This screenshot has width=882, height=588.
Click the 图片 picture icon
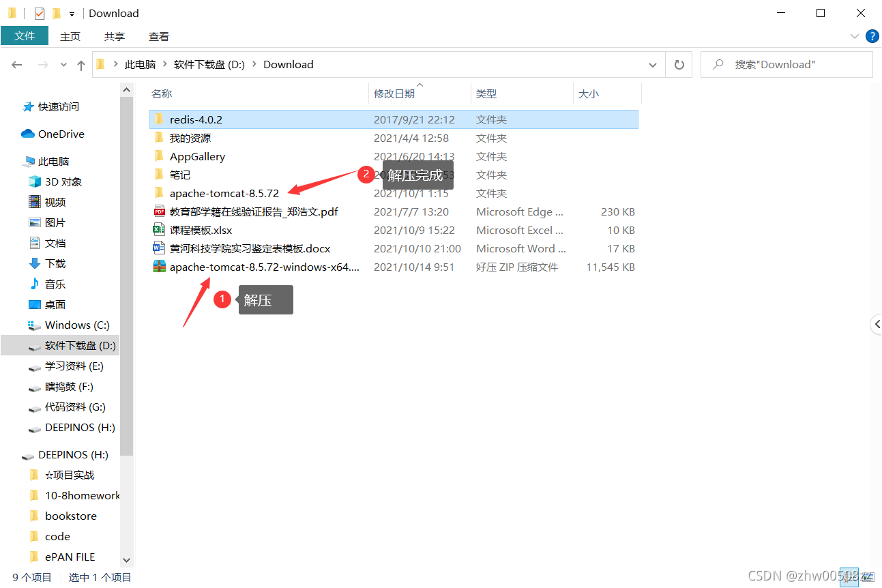(35, 222)
